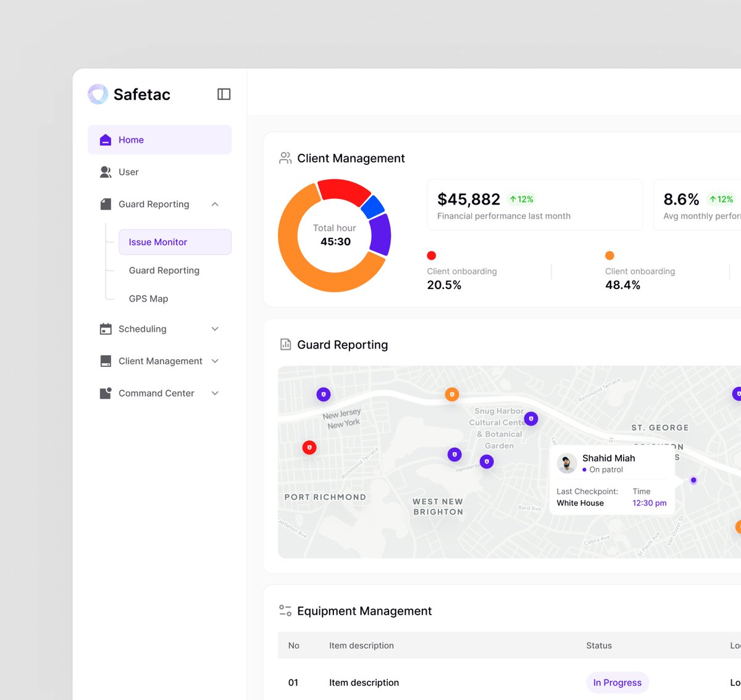The width and height of the screenshot is (741, 700).
Task: Click the 'No' column header
Action: tap(294, 645)
